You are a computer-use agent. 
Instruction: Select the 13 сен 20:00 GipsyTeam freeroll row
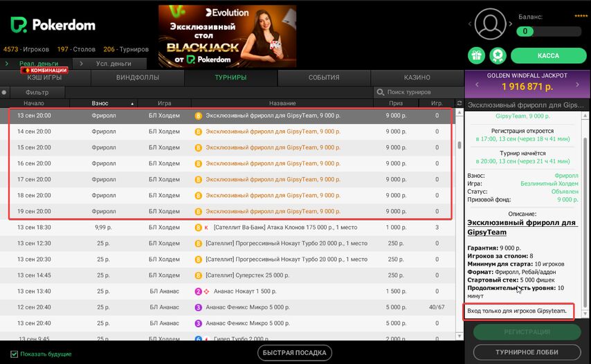(227, 116)
